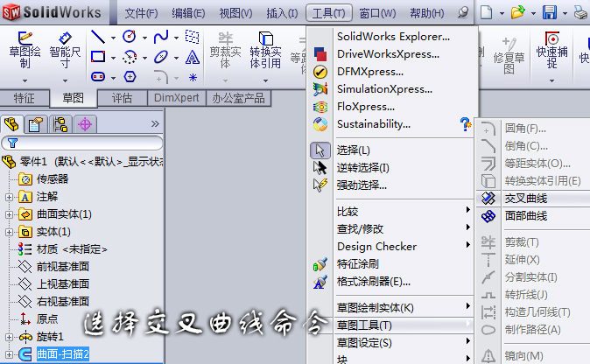Select the Centerpoint Arc tool
The width and height of the screenshot is (590, 364).
point(130,57)
